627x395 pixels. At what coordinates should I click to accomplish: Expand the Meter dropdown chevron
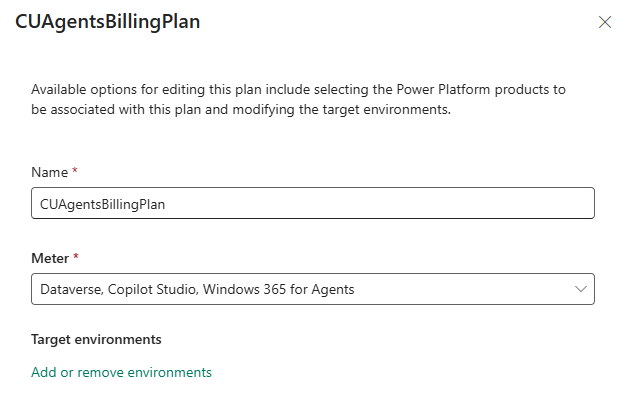coord(581,289)
